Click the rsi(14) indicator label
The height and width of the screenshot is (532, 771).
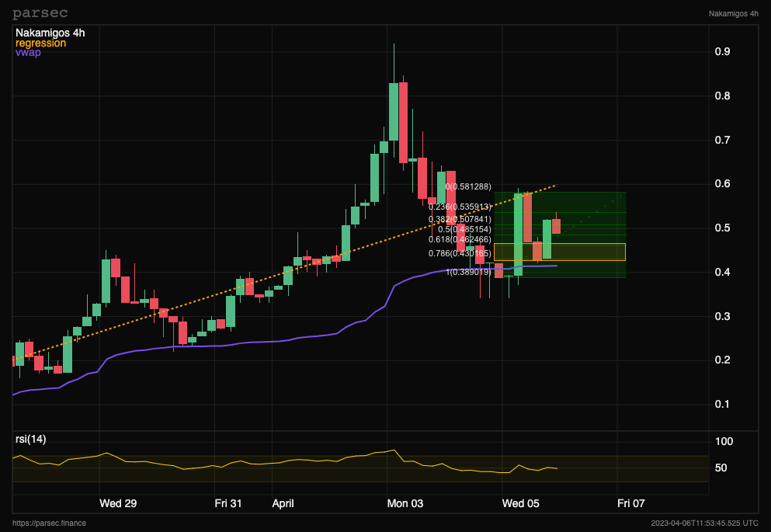(31, 439)
